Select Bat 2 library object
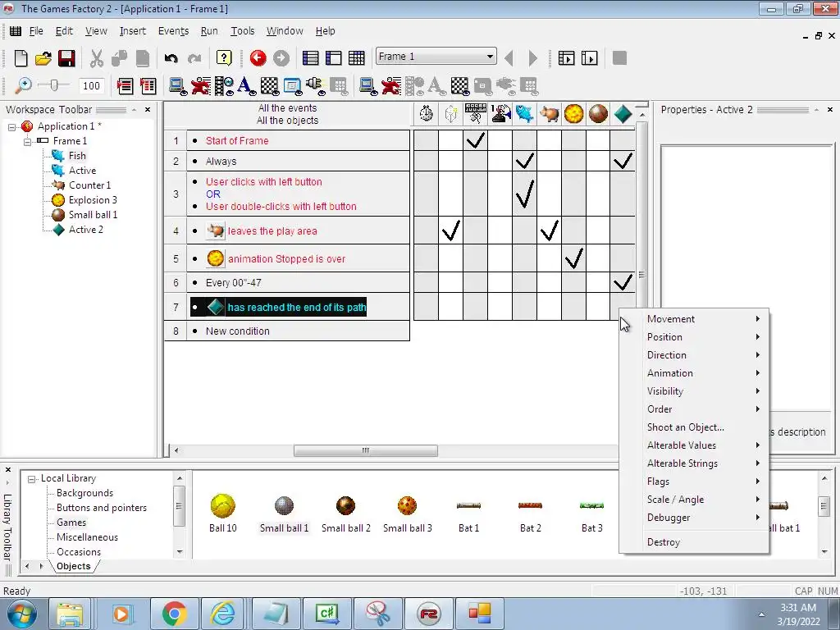Viewport: 840px width, 630px height. [x=531, y=513]
